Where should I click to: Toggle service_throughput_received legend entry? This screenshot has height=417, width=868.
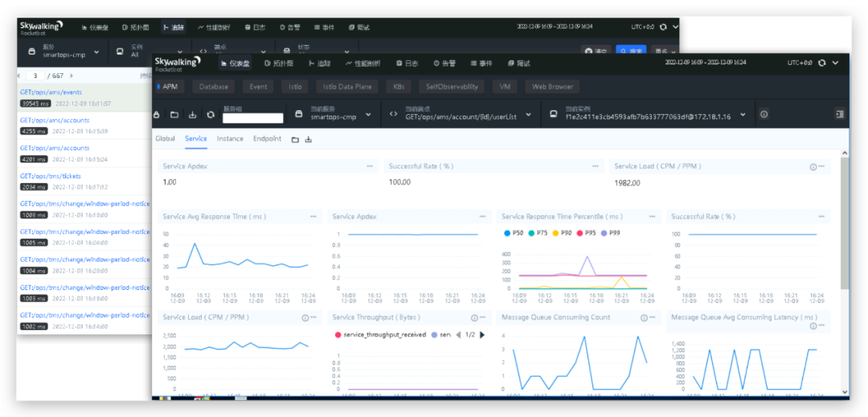tap(380, 334)
